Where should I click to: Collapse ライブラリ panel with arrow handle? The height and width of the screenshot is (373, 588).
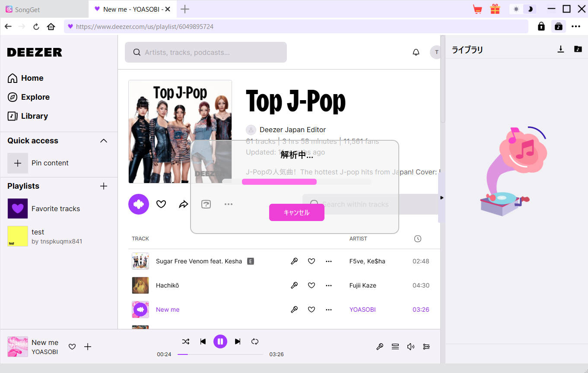pos(442,198)
